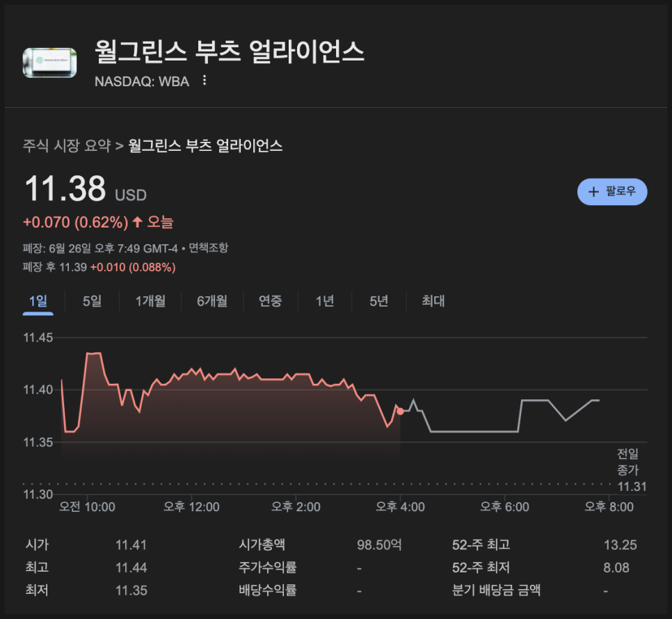Click the 52-주 최저 value 8.08

pos(616,568)
